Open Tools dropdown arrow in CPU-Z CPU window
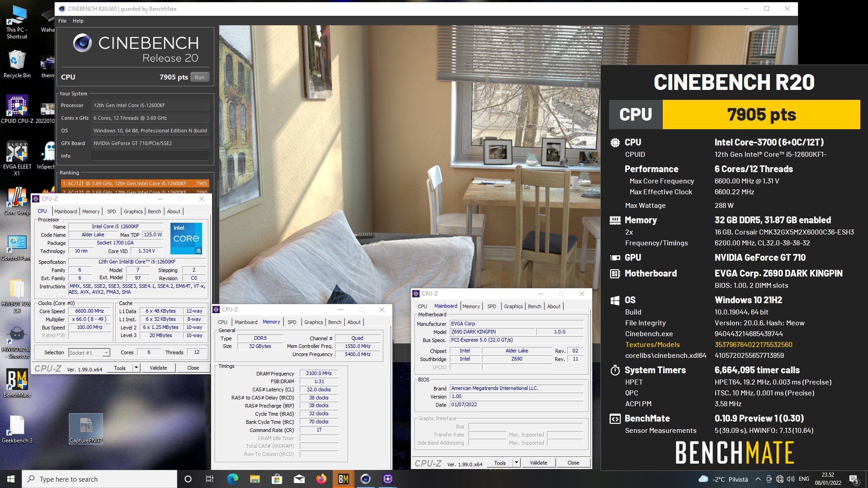Screen dimensions: 868x488 (136, 368)
